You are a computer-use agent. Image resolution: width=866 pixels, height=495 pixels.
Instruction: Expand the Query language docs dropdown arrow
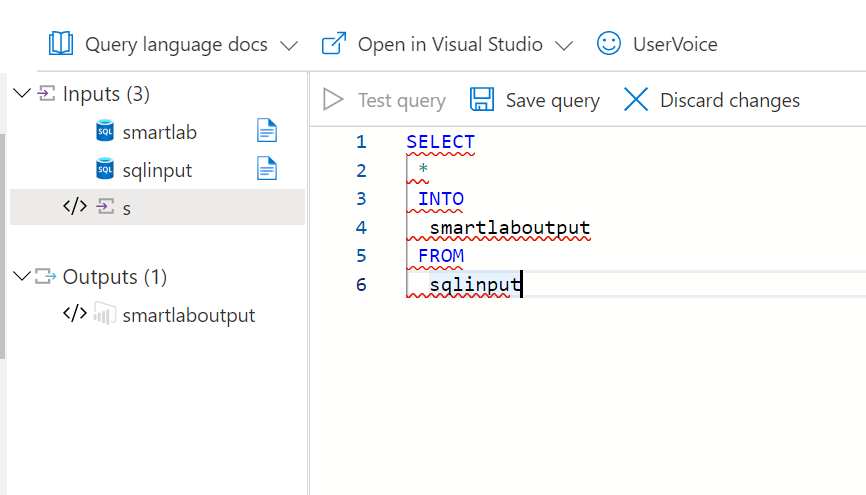[289, 45]
